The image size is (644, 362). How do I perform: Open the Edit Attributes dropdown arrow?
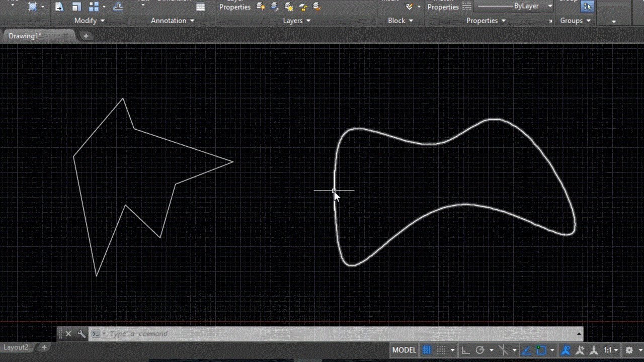[x=419, y=7]
